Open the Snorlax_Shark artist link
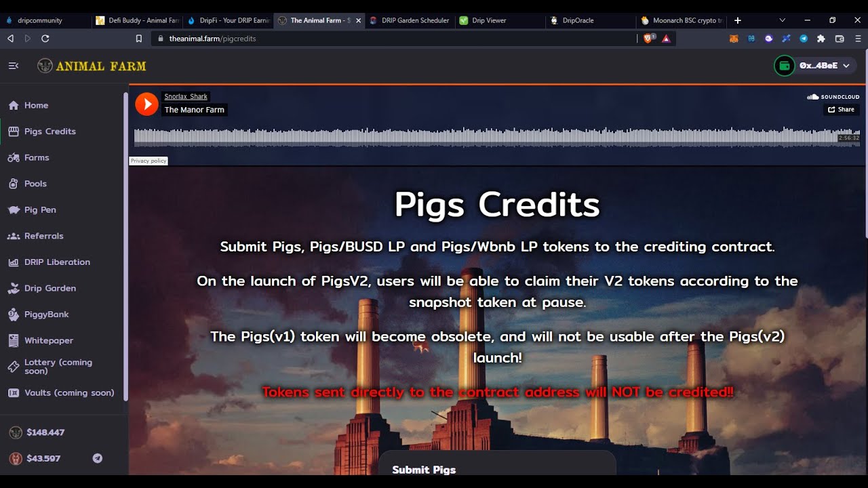The width and height of the screenshot is (868, 488). point(186,96)
